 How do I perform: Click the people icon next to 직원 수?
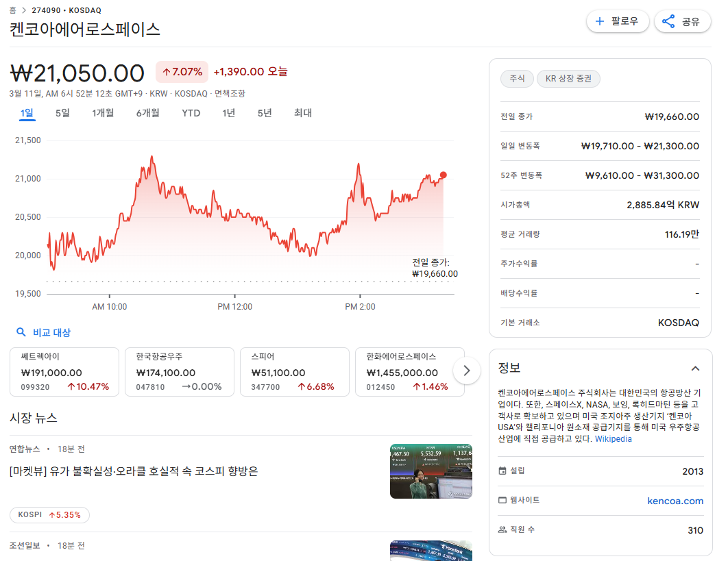[502, 529]
